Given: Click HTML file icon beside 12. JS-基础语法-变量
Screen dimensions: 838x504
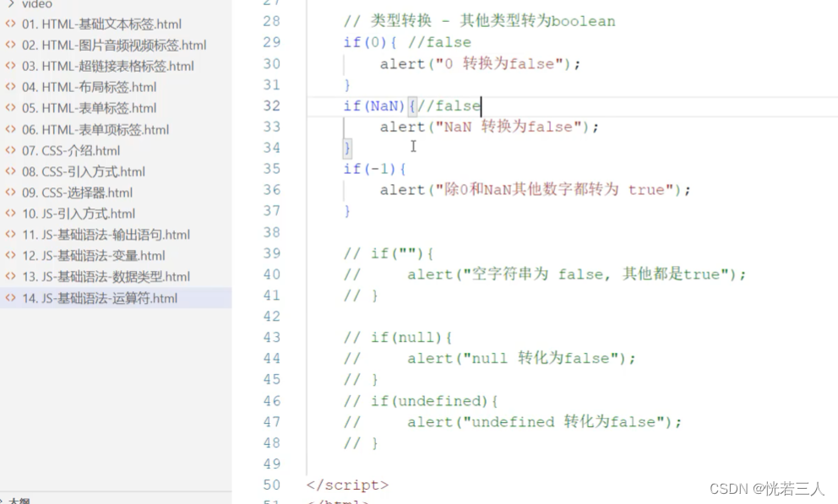Looking at the screenshot, I should pos(10,255).
